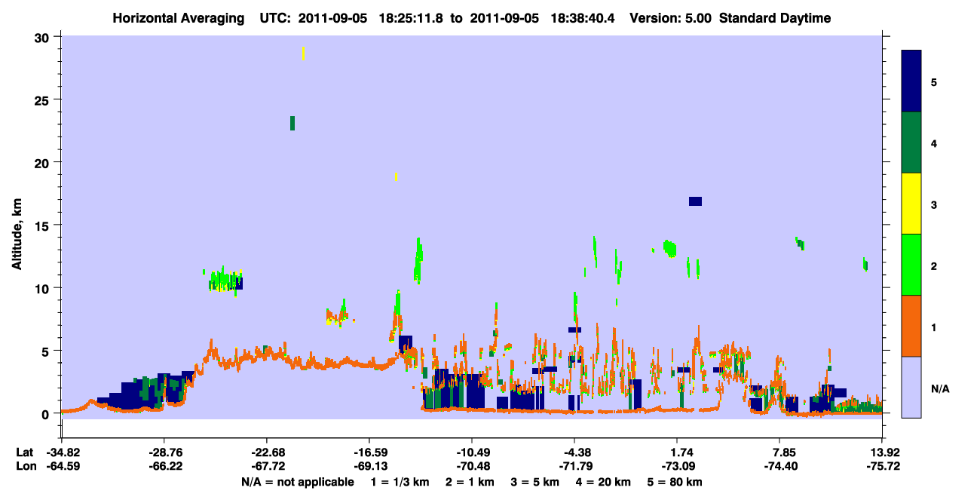Click the 'Lon' row label
The height and width of the screenshot is (503, 980).
[25, 466]
